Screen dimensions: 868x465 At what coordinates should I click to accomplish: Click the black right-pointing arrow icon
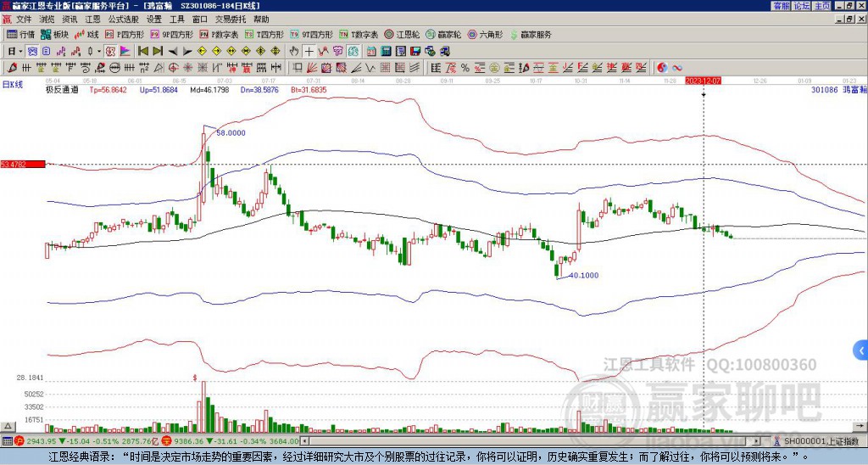(x=187, y=52)
